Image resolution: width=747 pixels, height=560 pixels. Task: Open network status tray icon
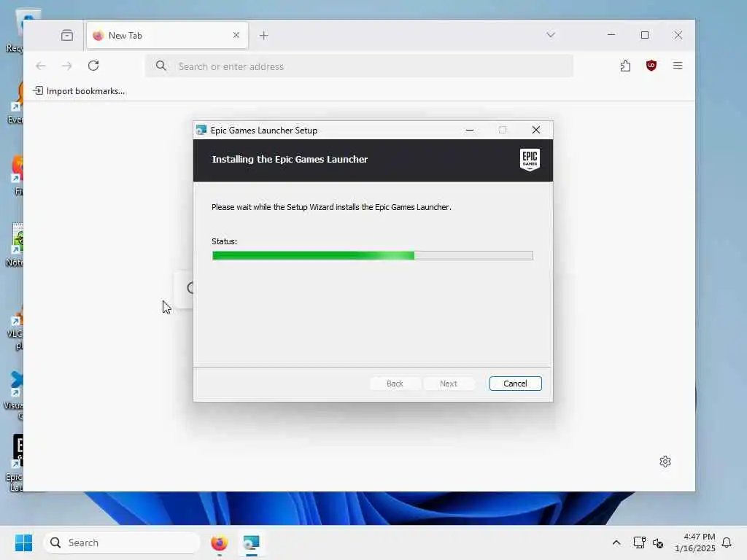639,542
